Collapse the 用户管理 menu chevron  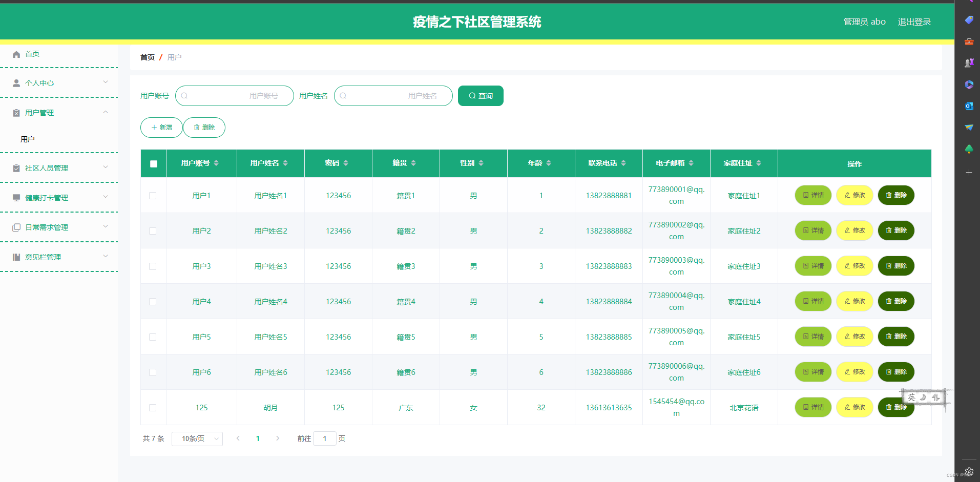point(106,112)
